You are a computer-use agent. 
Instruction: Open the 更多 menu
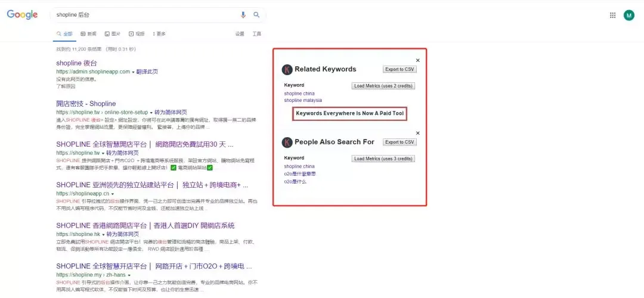click(159, 33)
